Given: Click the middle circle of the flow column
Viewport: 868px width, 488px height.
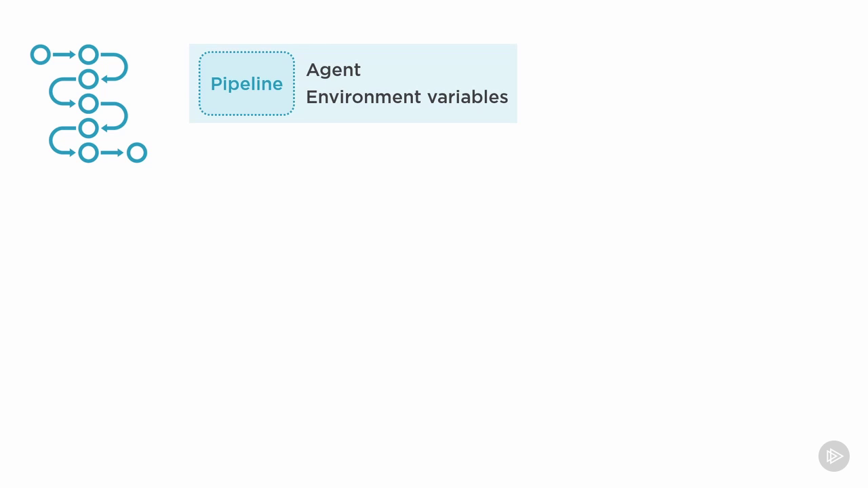Looking at the screenshot, I should click(x=88, y=104).
